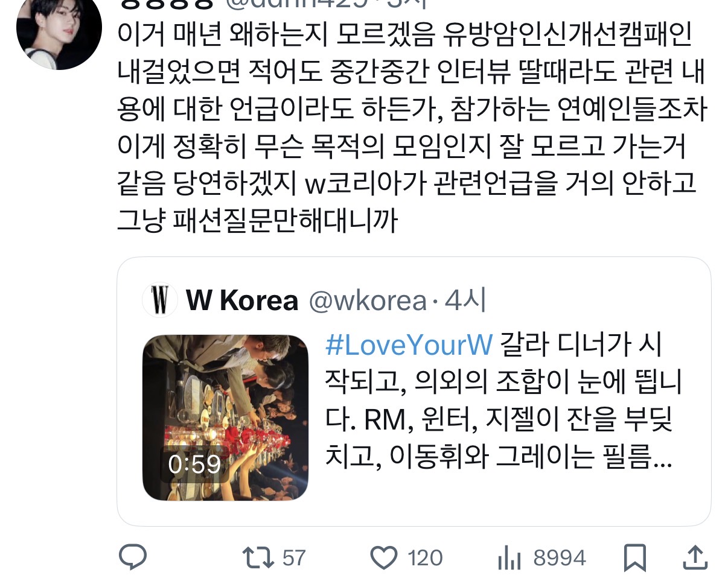View the 120 likes count
This screenshot has height=584, width=728.
click(x=425, y=558)
